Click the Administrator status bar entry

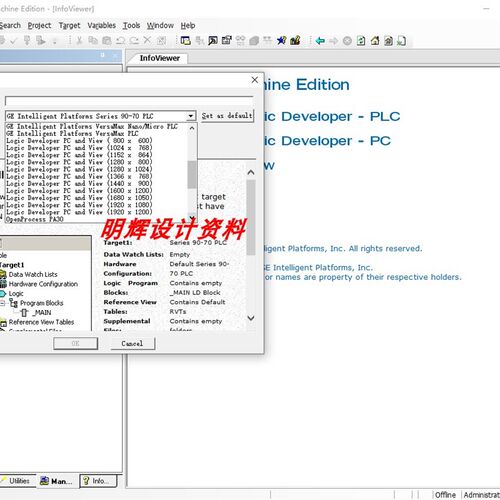(482, 495)
